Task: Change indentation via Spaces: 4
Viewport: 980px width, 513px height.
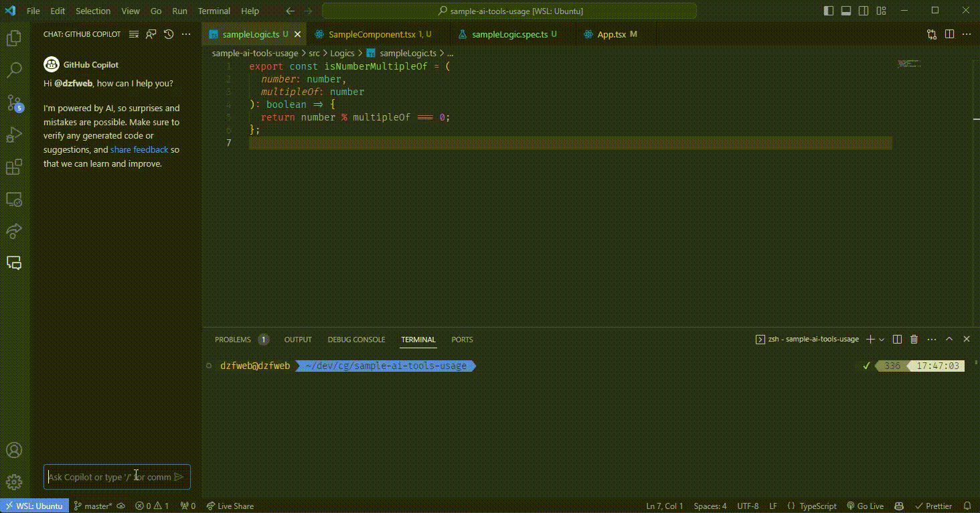Action: pyautogui.click(x=710, y=506)
